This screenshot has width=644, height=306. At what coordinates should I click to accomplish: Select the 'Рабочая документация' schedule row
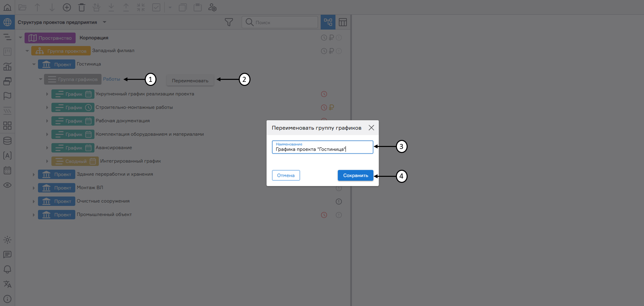pos(123,121)
